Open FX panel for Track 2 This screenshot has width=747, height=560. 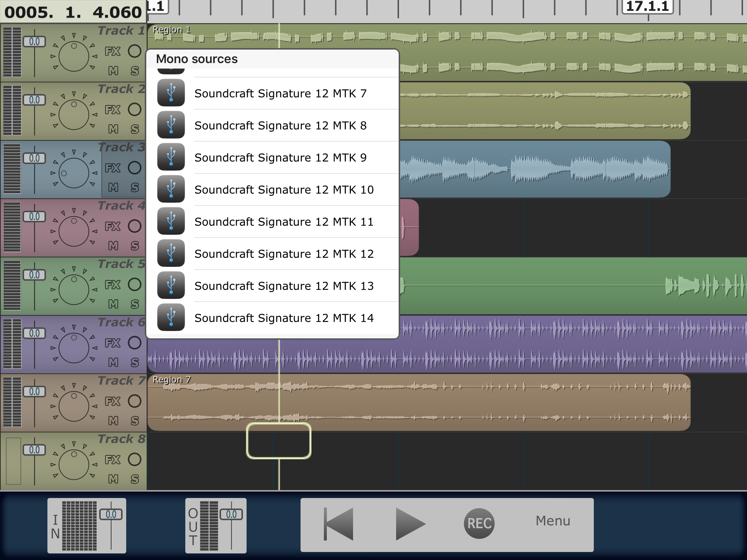(112, 110)
